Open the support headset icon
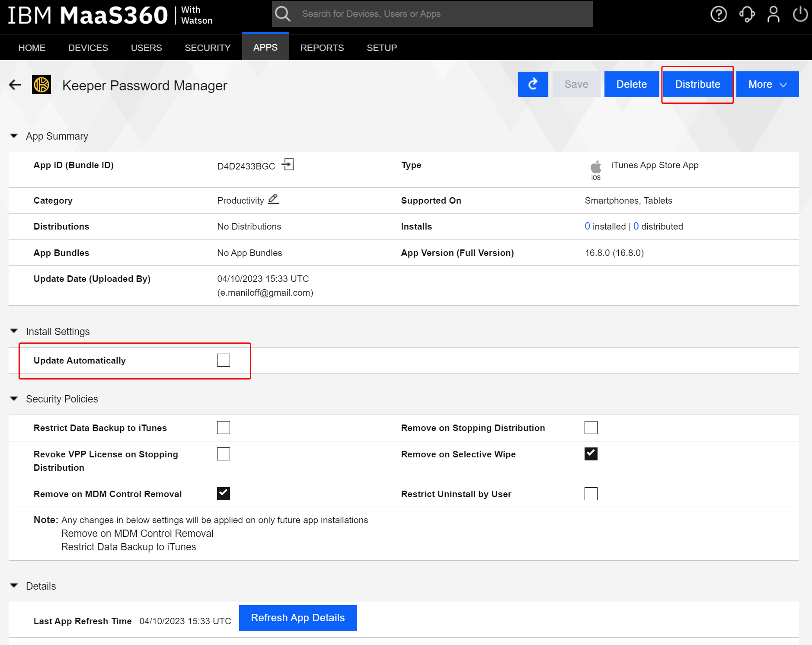This screenshot has width=812, height=645. tap(747, 14)
